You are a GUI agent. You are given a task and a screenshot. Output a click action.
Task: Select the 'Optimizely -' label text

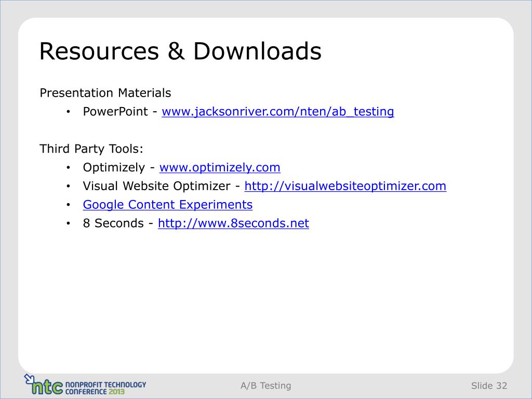pos(119,168)
